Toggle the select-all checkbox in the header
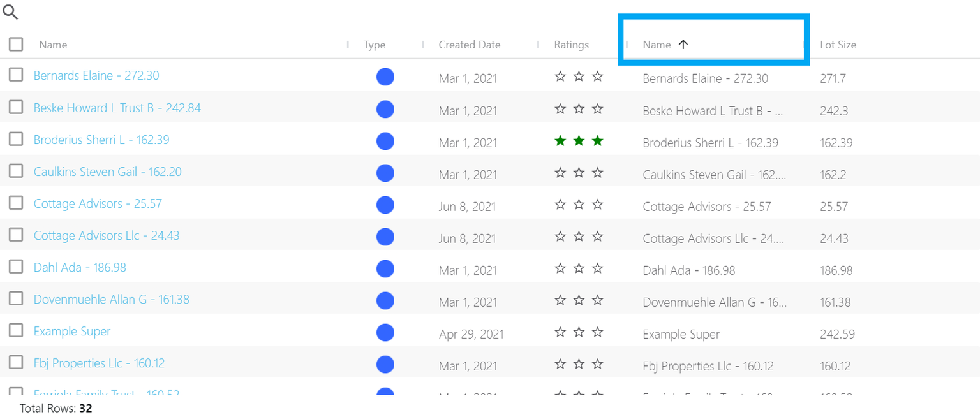 click(16, 44)
